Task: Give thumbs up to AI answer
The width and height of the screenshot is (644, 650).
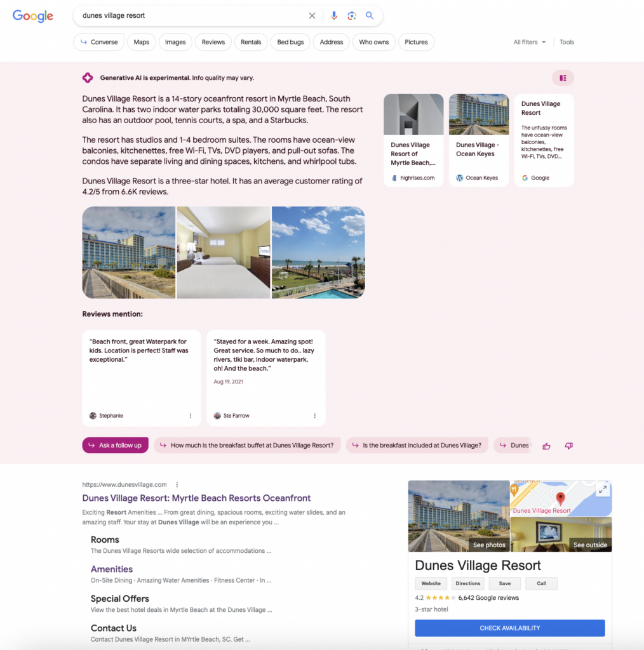Action: [547, 446]
